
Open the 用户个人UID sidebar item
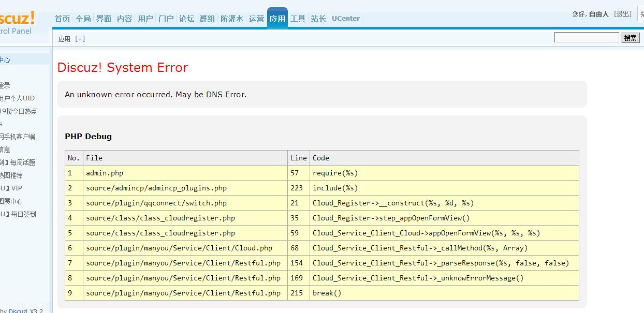point(17,98)
